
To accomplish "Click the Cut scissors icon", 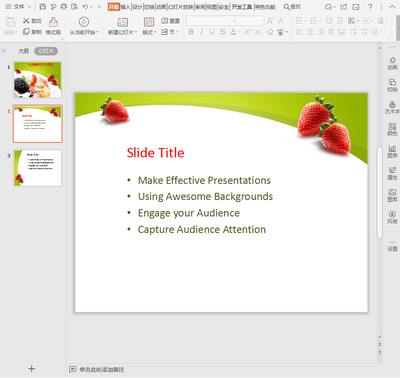I will (x=26, y=21).
